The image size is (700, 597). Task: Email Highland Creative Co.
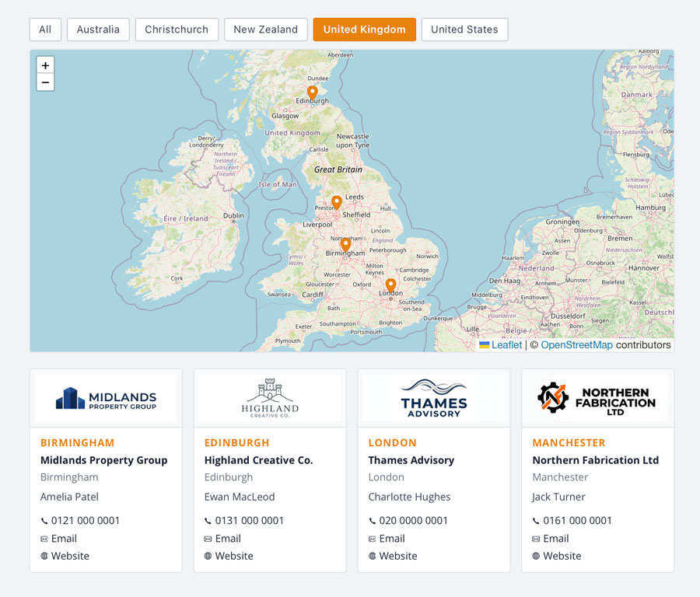[227, 538]
